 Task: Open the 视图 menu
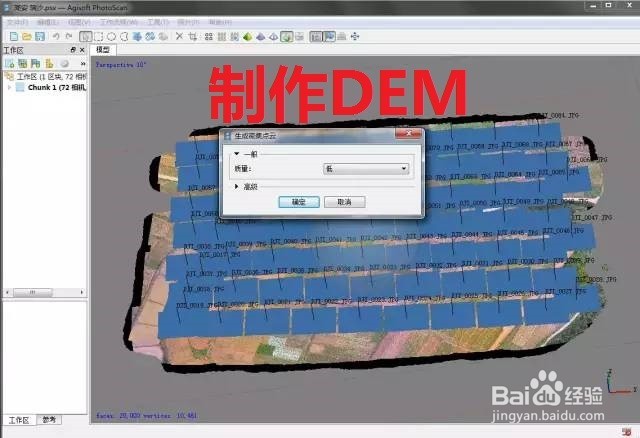tap(79, 22)
